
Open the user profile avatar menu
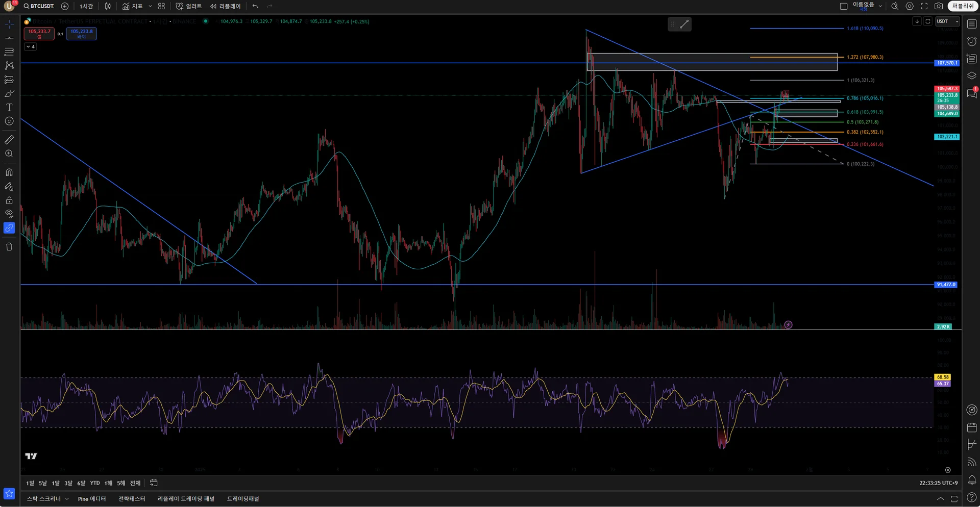tap(9, 6)
